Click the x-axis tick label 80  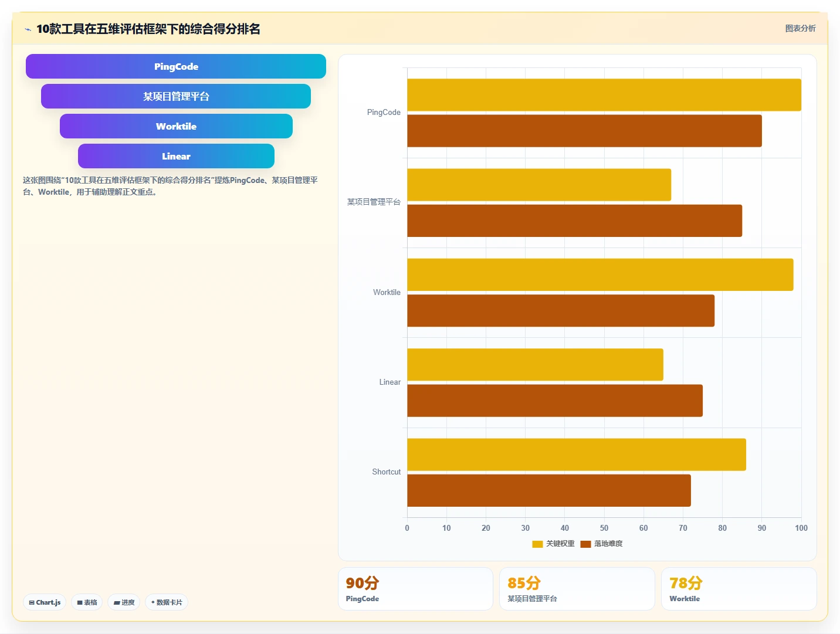722,528
